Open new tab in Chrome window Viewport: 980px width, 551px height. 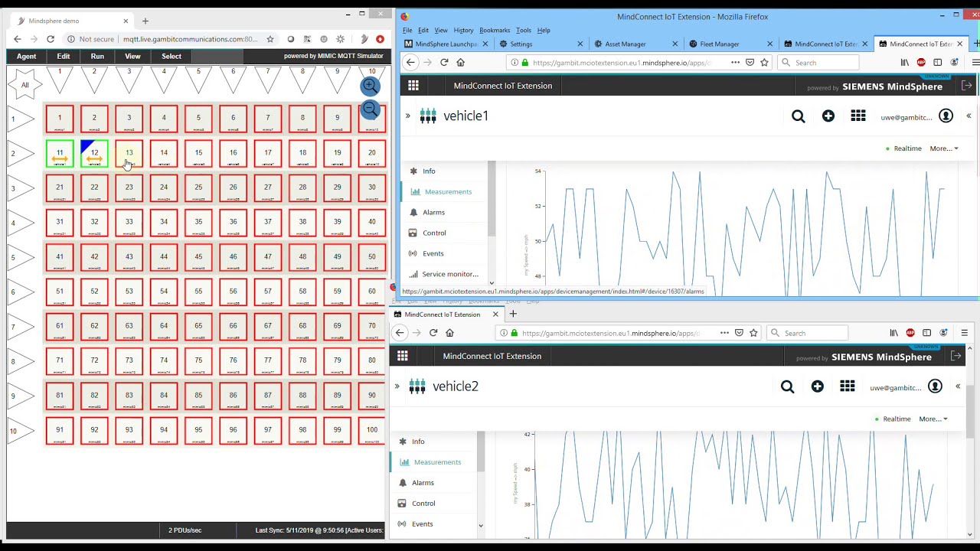pos(145,21)
